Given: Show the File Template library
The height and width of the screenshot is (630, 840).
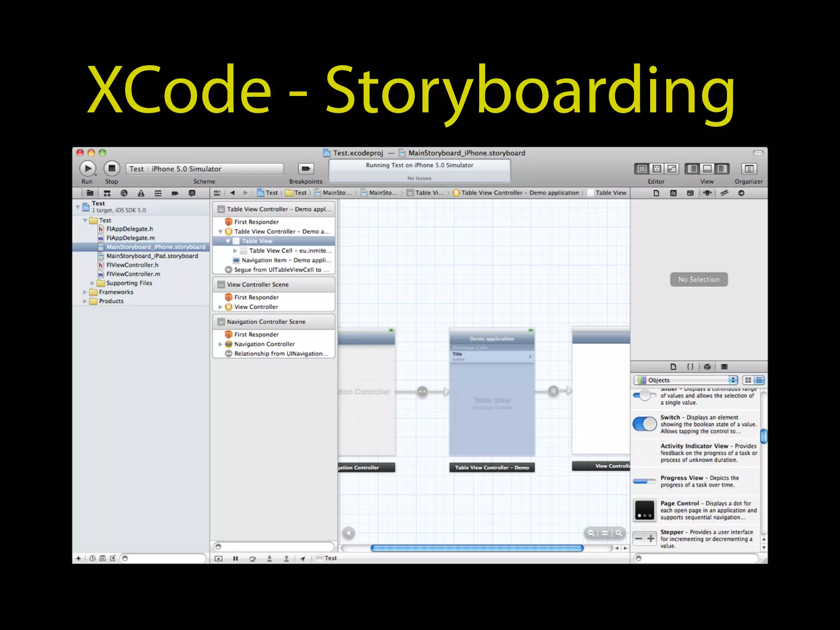Looking at the screenshot, I should click(673, 367).
